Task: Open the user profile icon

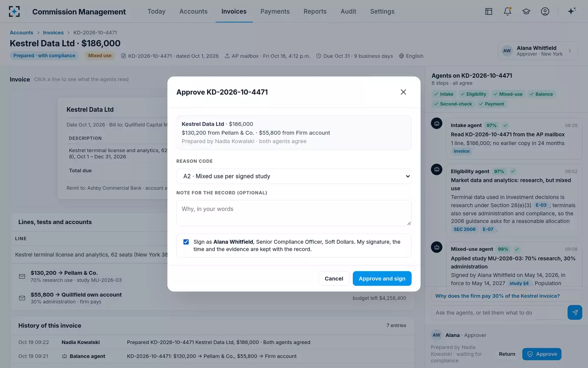Action: [545, 11]
